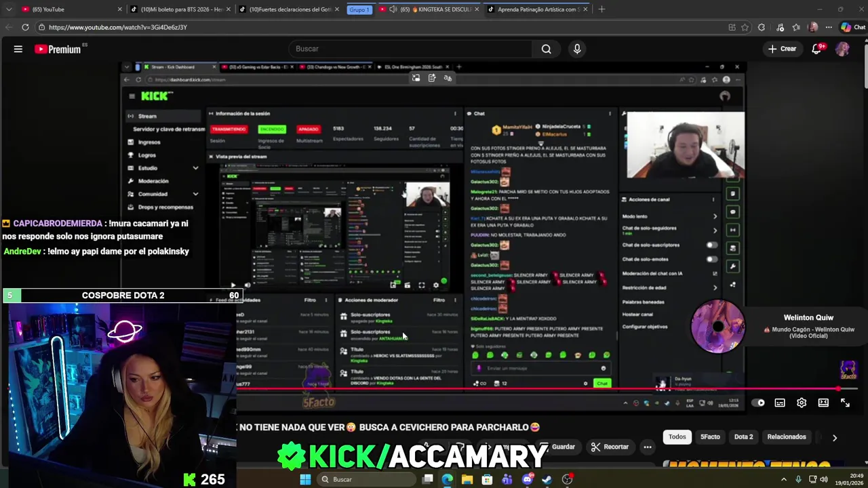Click Moderación in the Kick sidebar video
The height and width of the screenshot is (488, 868).
pos(153,181)
